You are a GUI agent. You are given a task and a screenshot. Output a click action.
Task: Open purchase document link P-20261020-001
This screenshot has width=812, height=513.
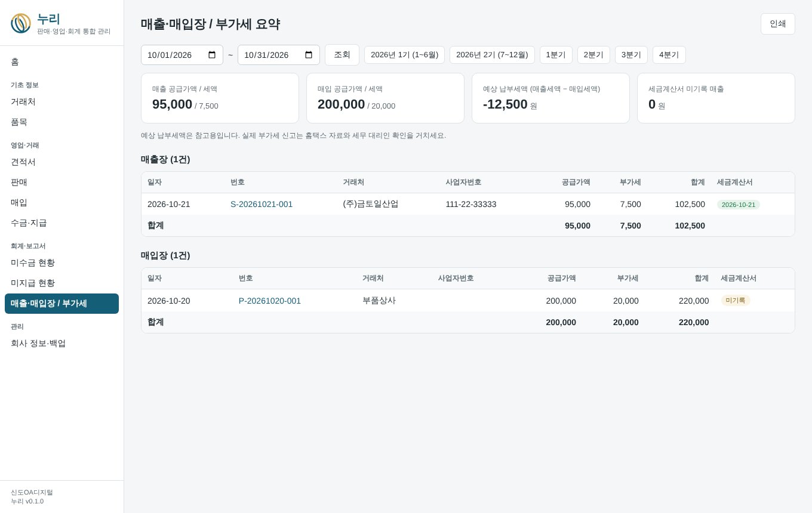point(270,301)
